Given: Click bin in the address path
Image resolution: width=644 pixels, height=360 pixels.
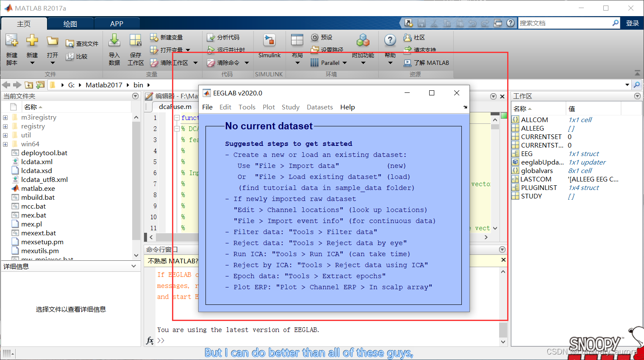Looking at the screenshot, I should tap(138, 85).
